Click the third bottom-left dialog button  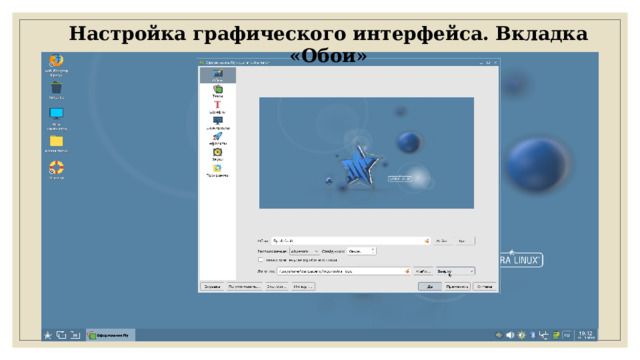click(x=276, y=287)
